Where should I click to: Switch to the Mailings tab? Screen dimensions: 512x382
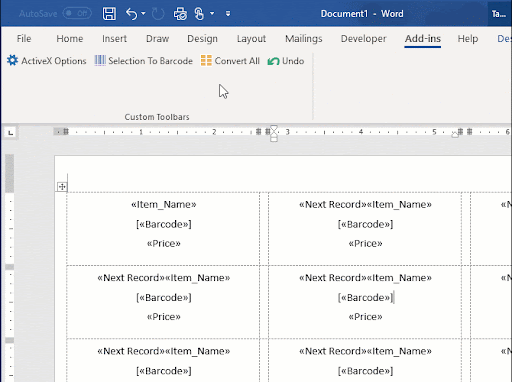click(304, 39)
